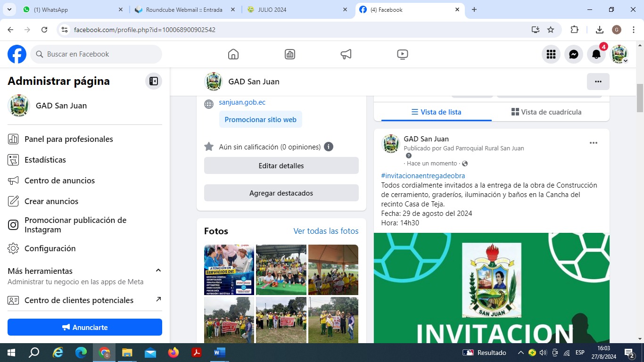The width and height of the screenshot is (644, 362).
Task: Toggle the Administrar página sidebar collapse button
Action: [153, 81]
